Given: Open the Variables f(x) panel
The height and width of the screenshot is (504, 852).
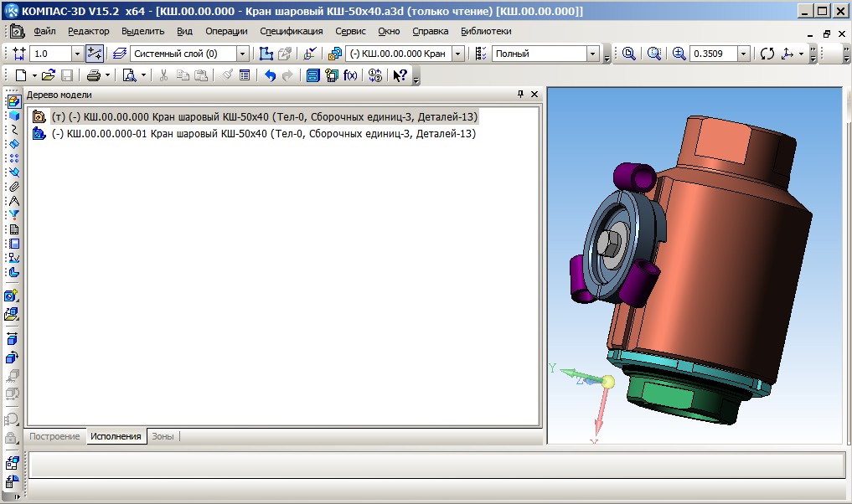Looking at the screenshot, I should [x=350, y=75].
